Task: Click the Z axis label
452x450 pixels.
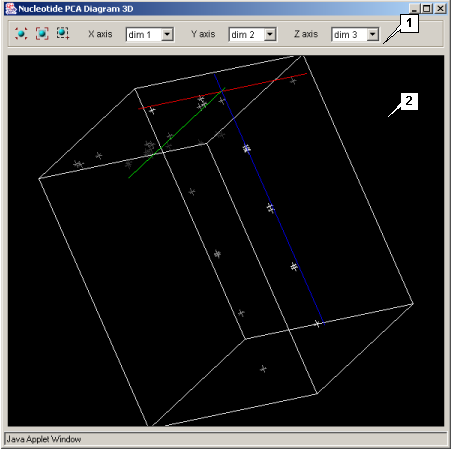Action: (306, 34)
